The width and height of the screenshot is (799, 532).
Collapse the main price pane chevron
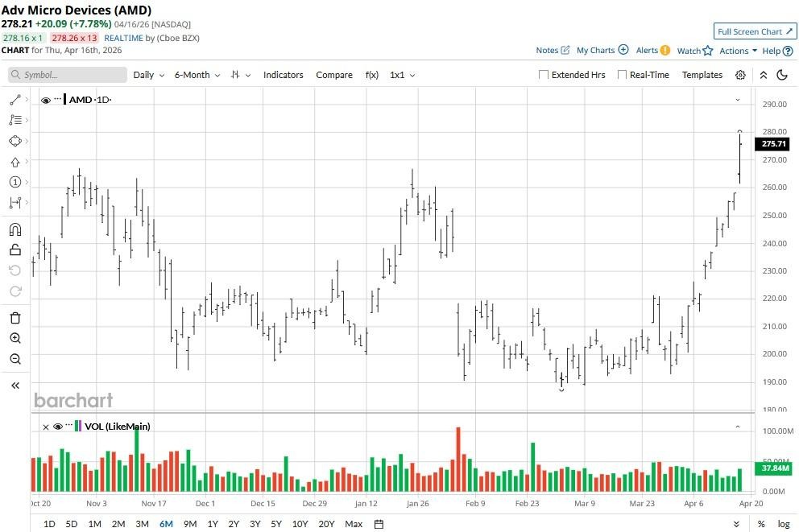tap(737, 100)
